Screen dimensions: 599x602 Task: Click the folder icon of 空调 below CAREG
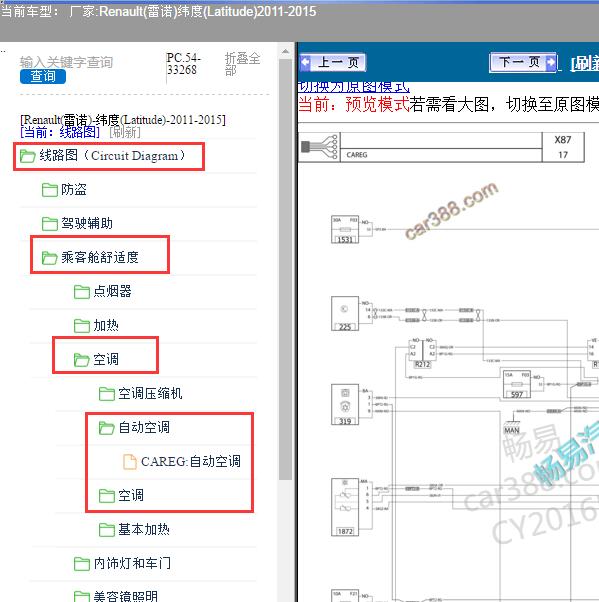(x=107, y=496)
